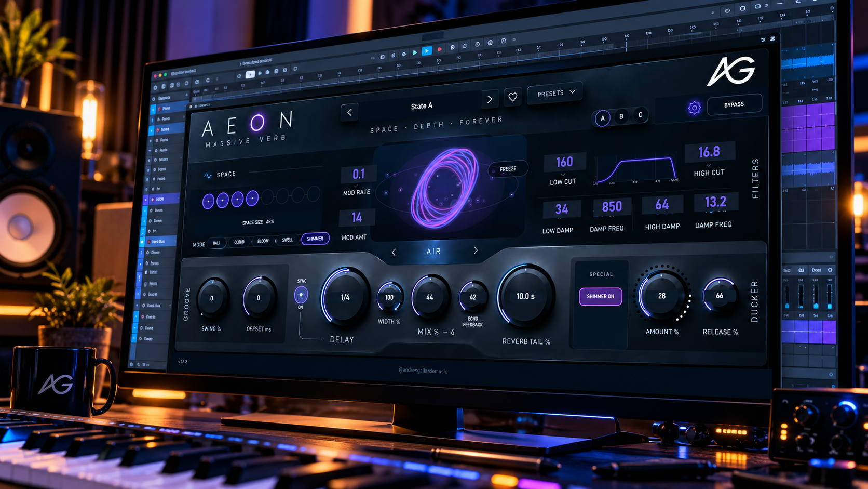868x489 pixels.
Task: Click the State A preset name
Action: [422, 106]
